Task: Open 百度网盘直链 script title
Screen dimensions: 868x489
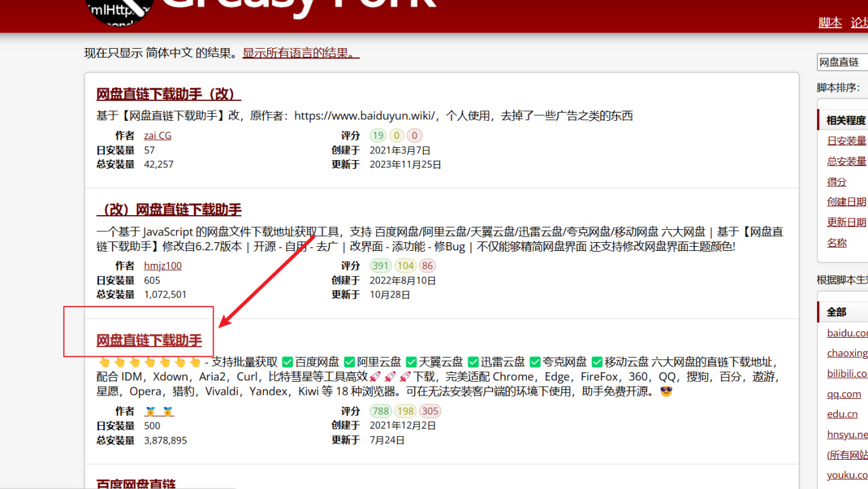Action: click(136, 484)
